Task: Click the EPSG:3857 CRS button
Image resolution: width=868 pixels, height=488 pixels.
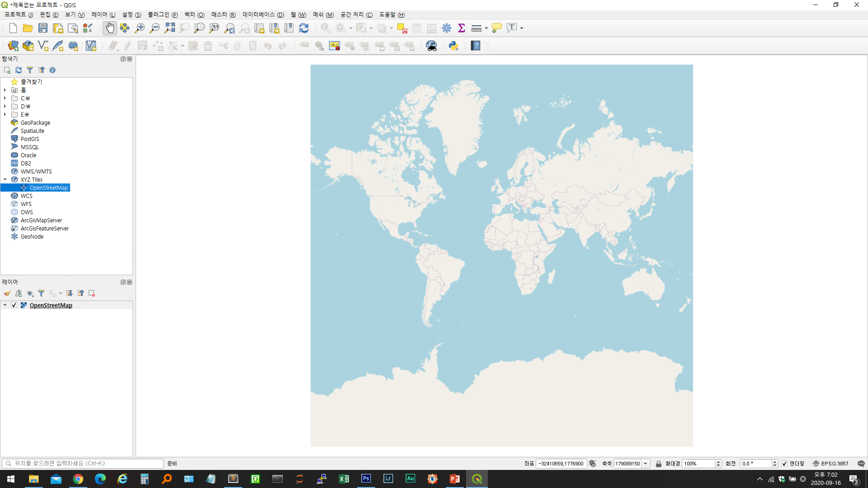Action: point(830,464)
